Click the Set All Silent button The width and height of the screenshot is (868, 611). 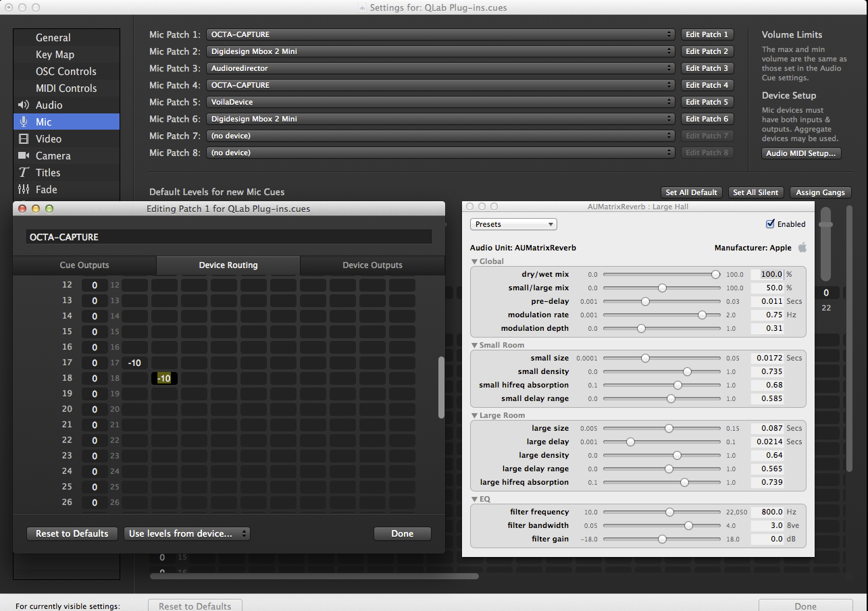point(755,192)
